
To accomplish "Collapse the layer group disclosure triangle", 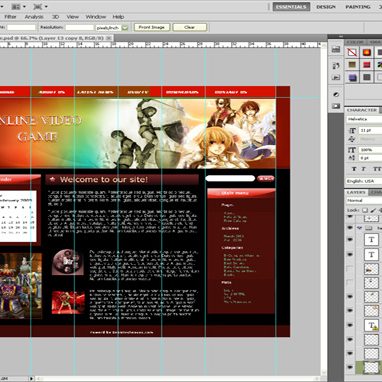I will [x=359, y=228].
